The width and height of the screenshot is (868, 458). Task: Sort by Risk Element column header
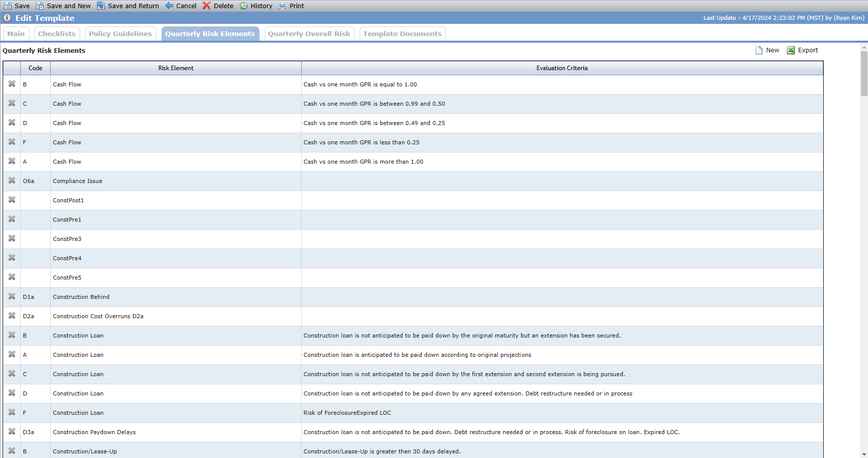(x=176, y=68)
